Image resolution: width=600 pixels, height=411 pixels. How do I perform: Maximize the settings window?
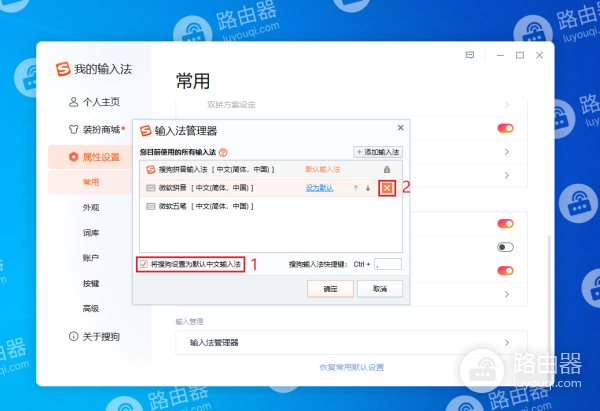tap(520, 55)
